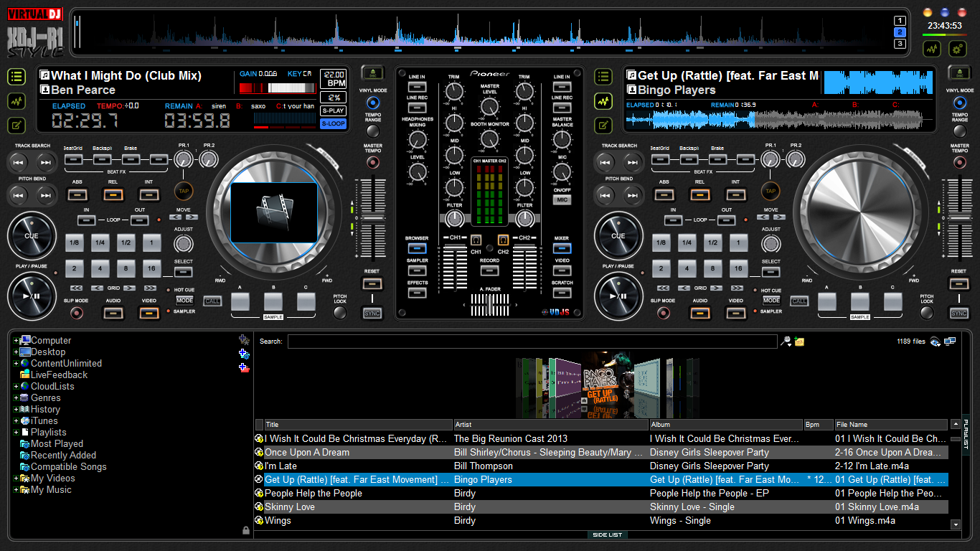Open the Video panel in mixer

point(562,271)
